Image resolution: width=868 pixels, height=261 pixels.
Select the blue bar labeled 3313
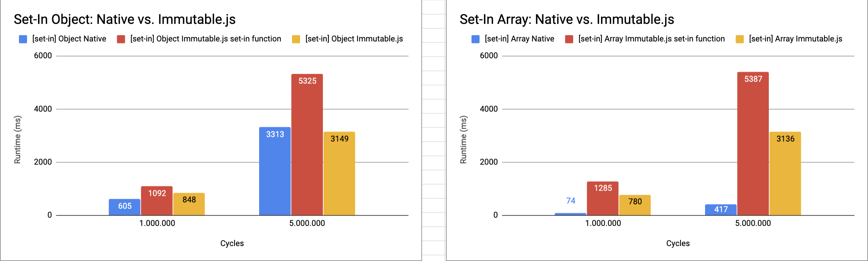pos(275,171)
